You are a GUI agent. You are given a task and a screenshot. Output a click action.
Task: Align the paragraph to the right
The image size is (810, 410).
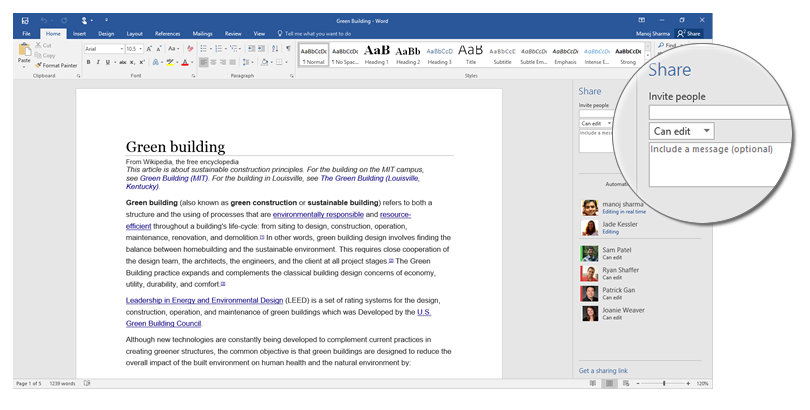(223, 62)
